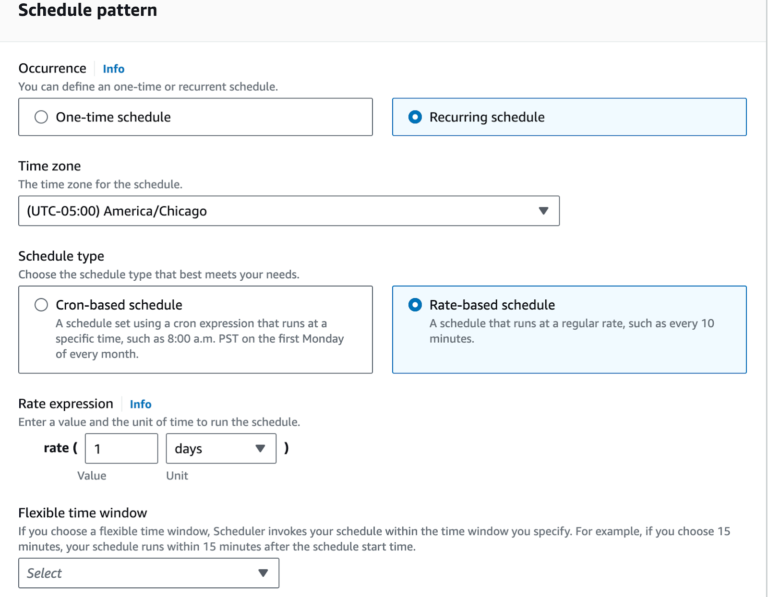Click the Rate-based schedule description text
The image size is (768, 597).
[x=571, y=331]
